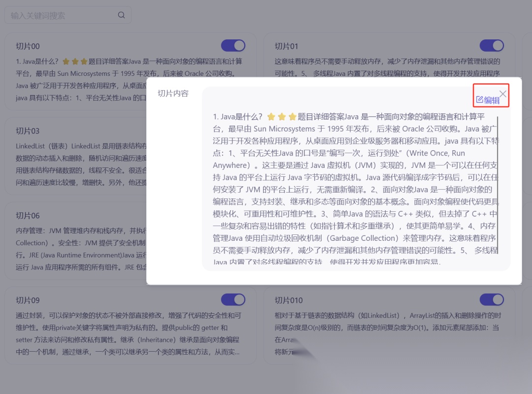532x394 pixels.
Task: Toggle the switch for 切片09
Action: coord(233,299)
